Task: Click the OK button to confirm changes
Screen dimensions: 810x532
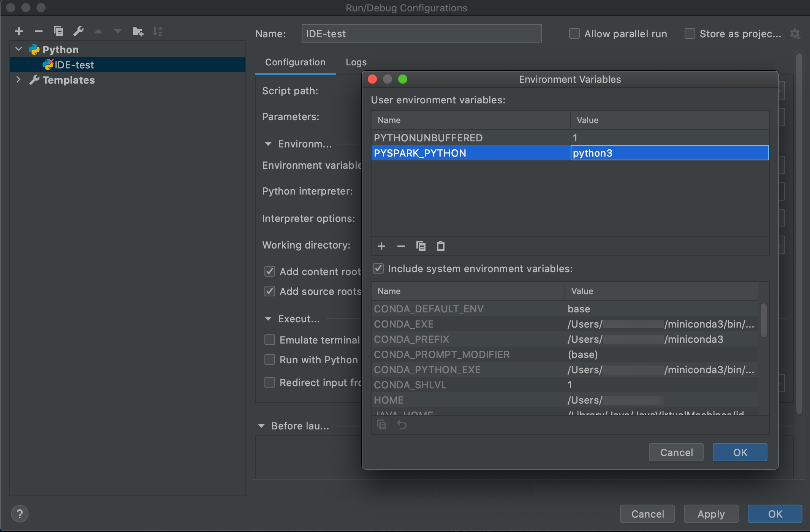Action: coord(740,453)
